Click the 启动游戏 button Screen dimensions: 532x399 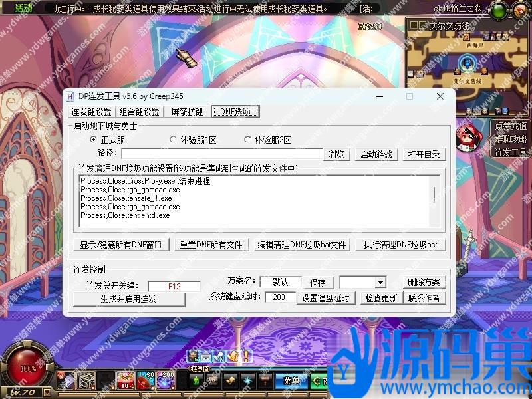tap(376, 154)
